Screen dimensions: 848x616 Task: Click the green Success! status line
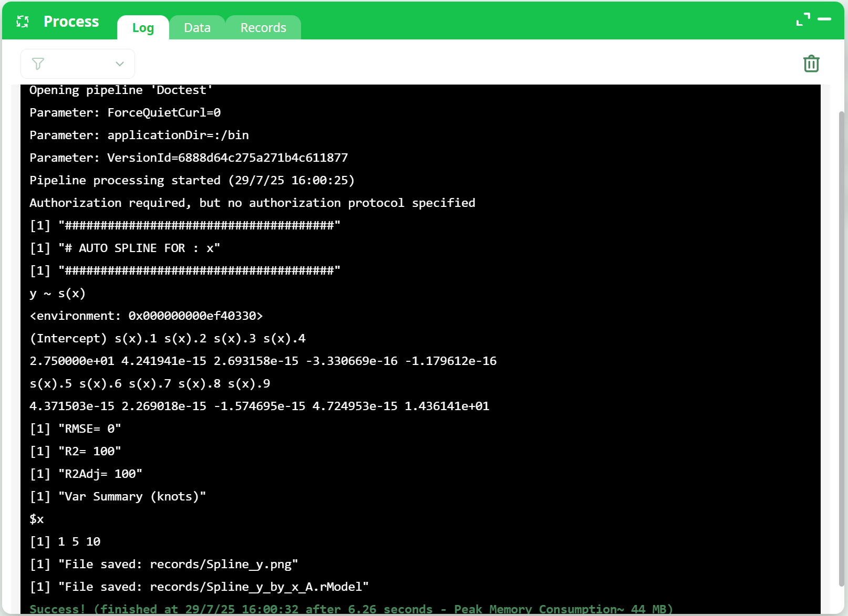pos(350,609)
